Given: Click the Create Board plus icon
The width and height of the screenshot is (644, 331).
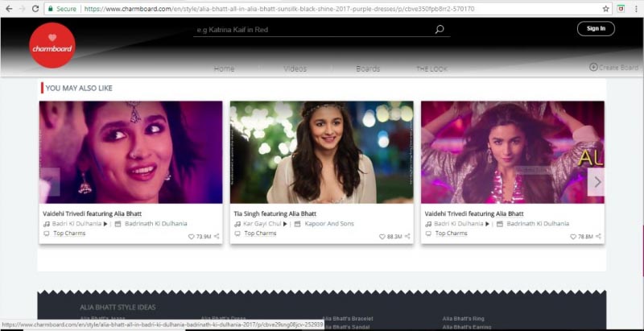Looking at the screenshot, I should pos(593,67).
